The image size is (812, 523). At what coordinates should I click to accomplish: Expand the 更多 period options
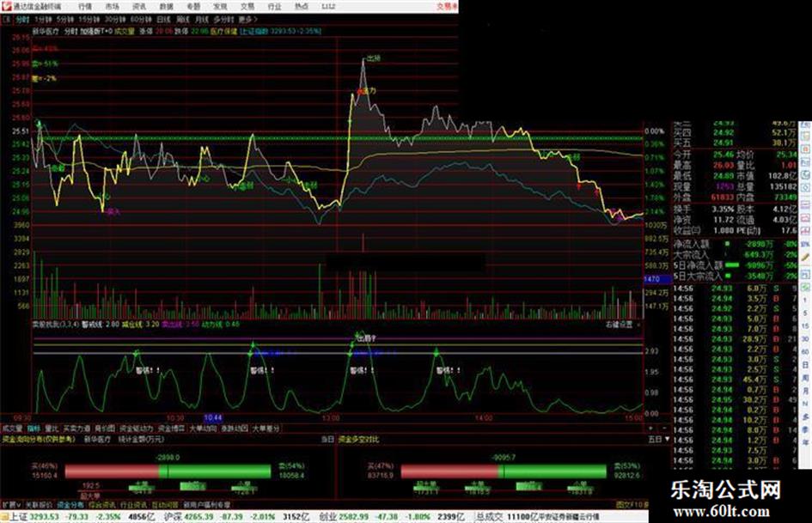click(x=248, y=19)
